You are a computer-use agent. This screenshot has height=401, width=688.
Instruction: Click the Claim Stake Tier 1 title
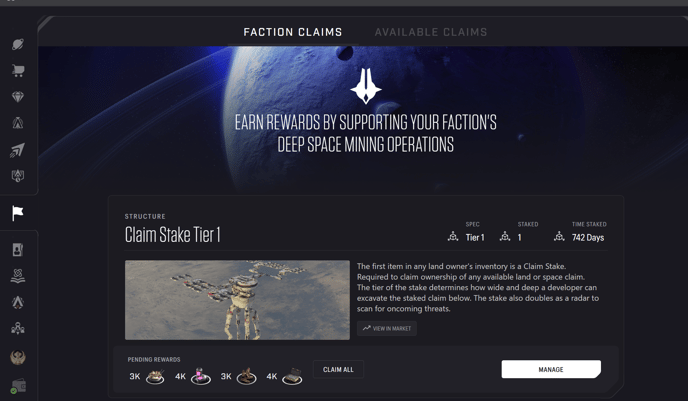pos(172,235)
